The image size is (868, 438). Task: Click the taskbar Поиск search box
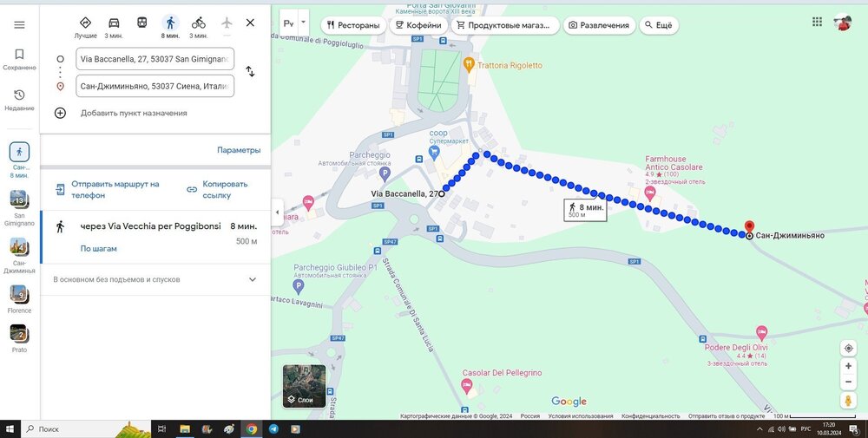[86, 428]
